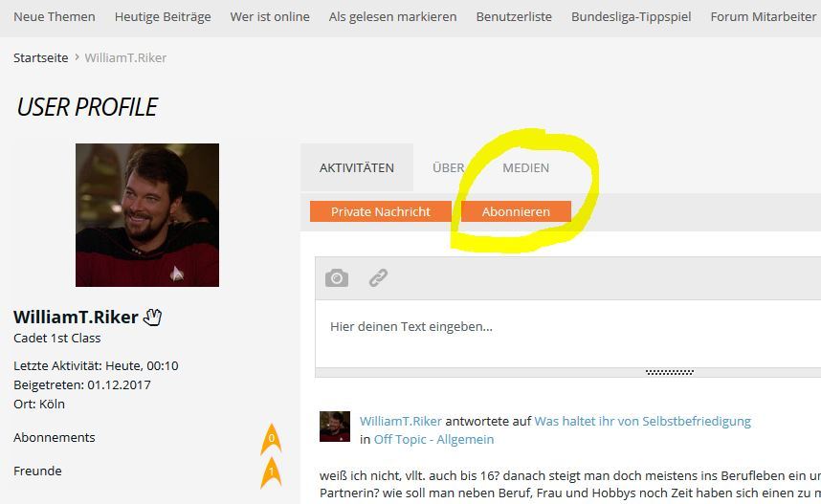
Task: Click the text field Hier deinen Text eingeben
Action: pyautogui.click(x=568, y=334)
